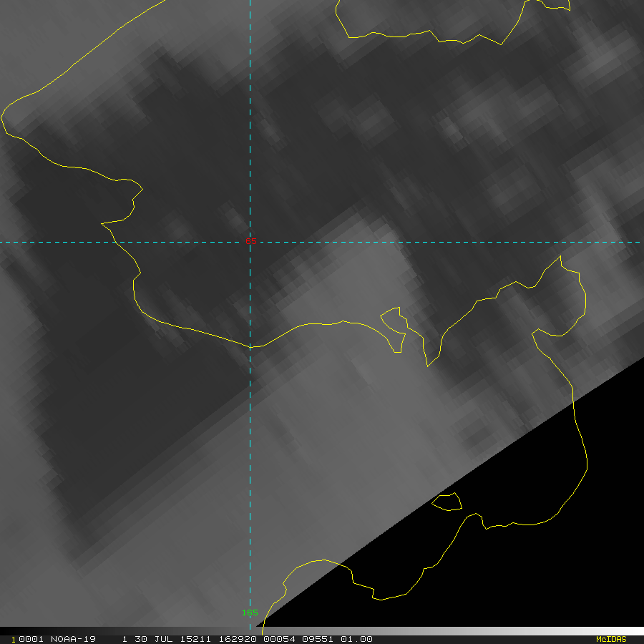Click the red 65 latitude label
The image size is (644, 644).
coord(250,242)
